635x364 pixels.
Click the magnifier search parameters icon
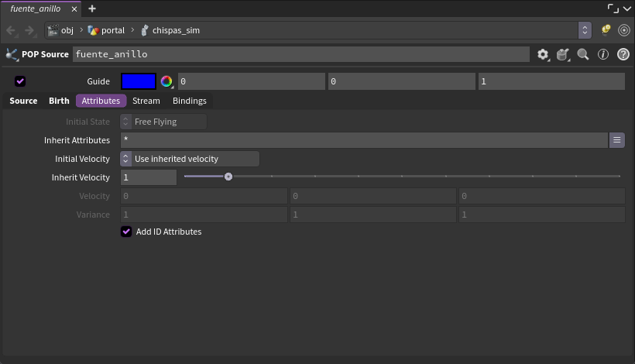583,54
